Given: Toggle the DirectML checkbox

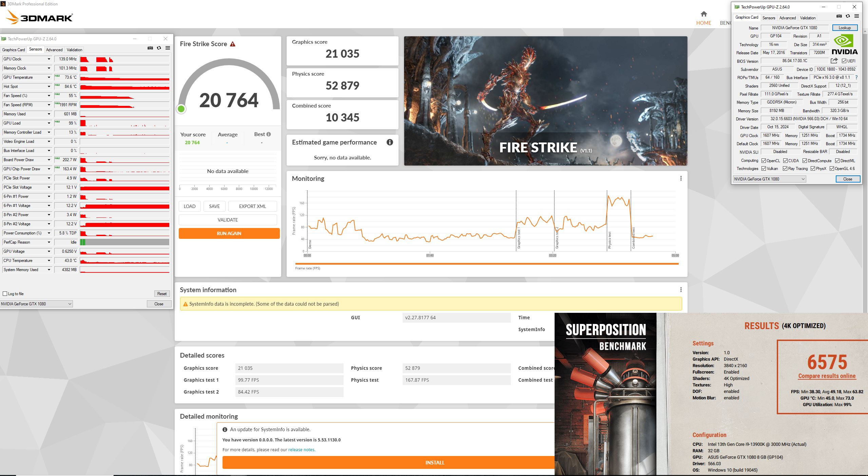Looking at the screenshot, I should (837, 161).
